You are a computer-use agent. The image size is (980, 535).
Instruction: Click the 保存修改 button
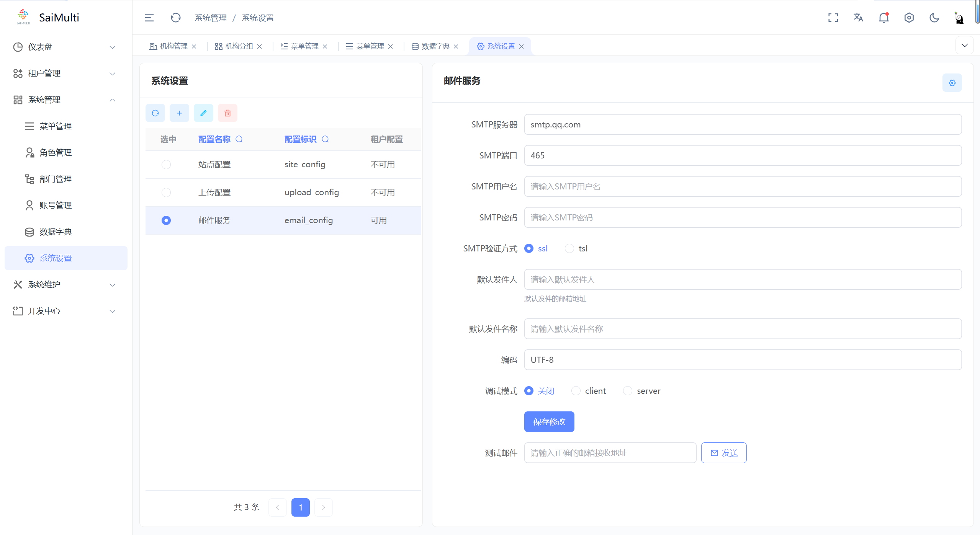549,422
